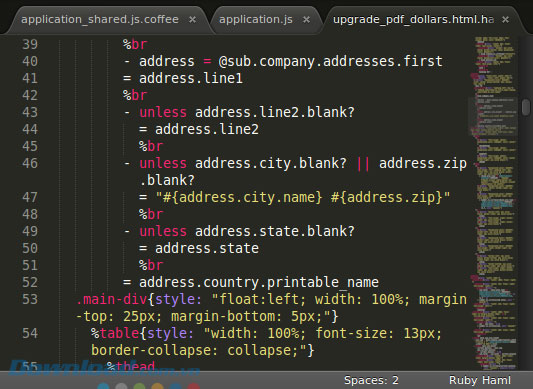Click the %thead tag on line 55
This screenshot has height=389, width=533.
pos(131,366)
